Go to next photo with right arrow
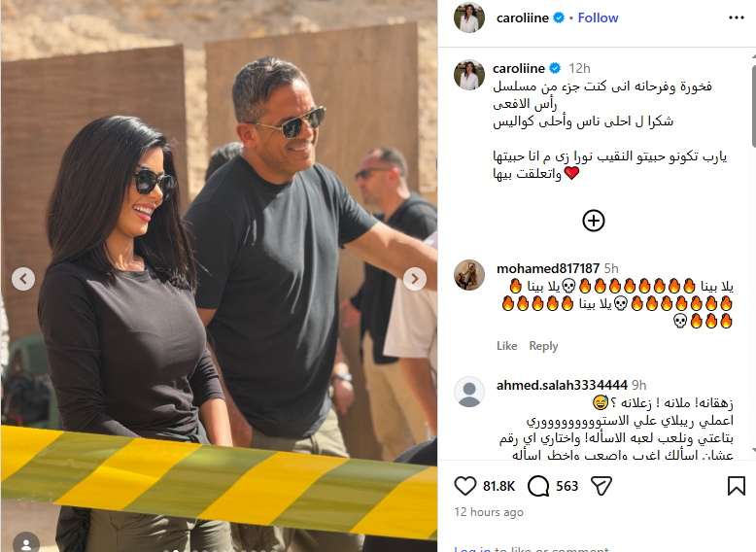The width and height of the screenshot is (756, 552). click(x=415, y=279)
